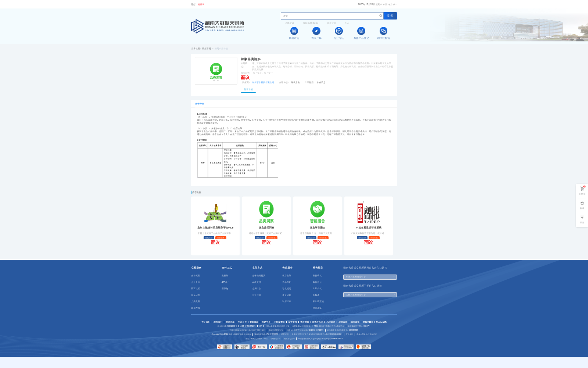Viewport: 588px width, 368px height.
Task: Click the 联系客服 link in 交易指南 column
Action: click(196, 308)
